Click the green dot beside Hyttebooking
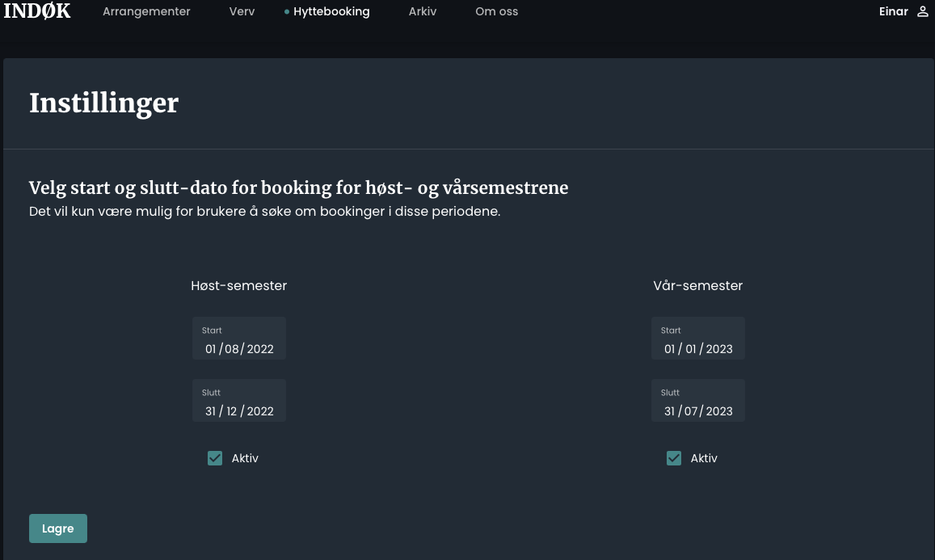935x560 pixels. click(x=287, y=11)
